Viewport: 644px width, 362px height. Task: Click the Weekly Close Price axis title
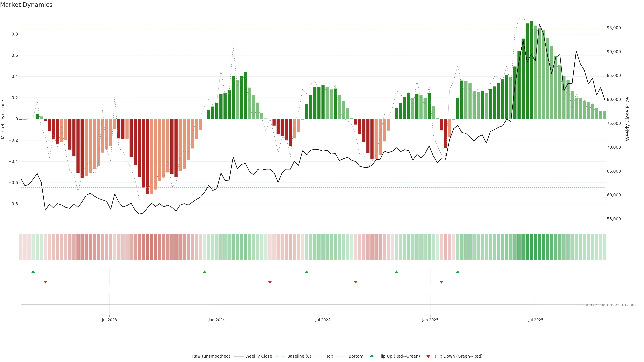tap(627, 119)
